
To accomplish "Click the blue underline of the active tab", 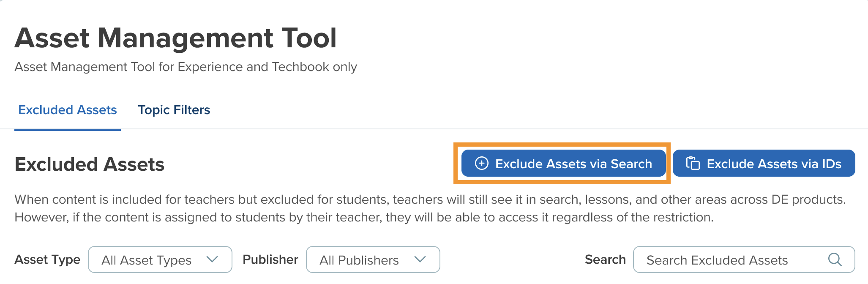I will point(68,130).
